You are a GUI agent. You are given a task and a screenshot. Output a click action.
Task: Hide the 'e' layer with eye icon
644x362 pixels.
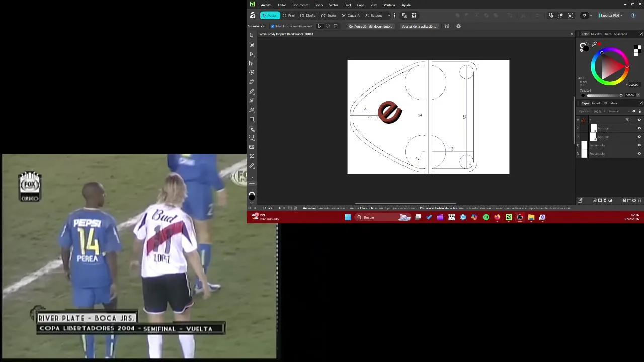639,120
